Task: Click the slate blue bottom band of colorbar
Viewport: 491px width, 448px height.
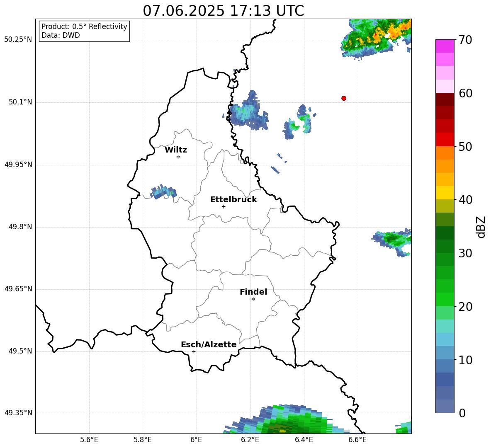Action: [x=445, y=406]
